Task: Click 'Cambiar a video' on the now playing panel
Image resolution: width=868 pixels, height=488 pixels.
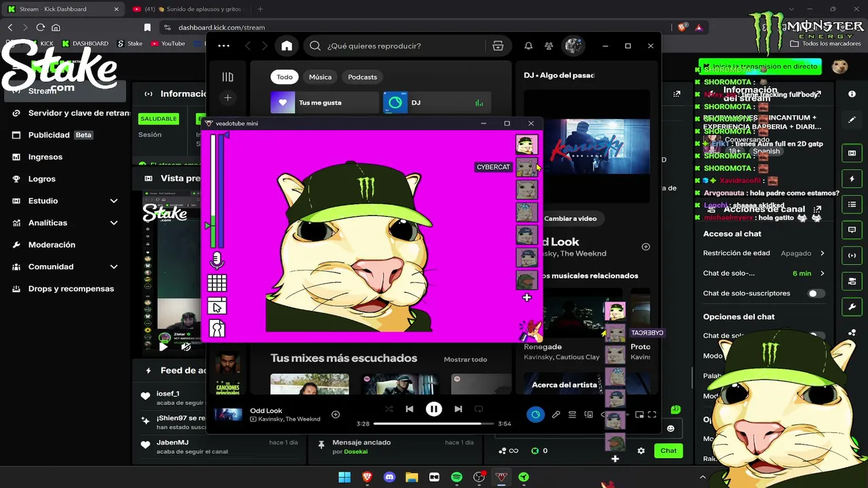Action: [x=570, y=218]
